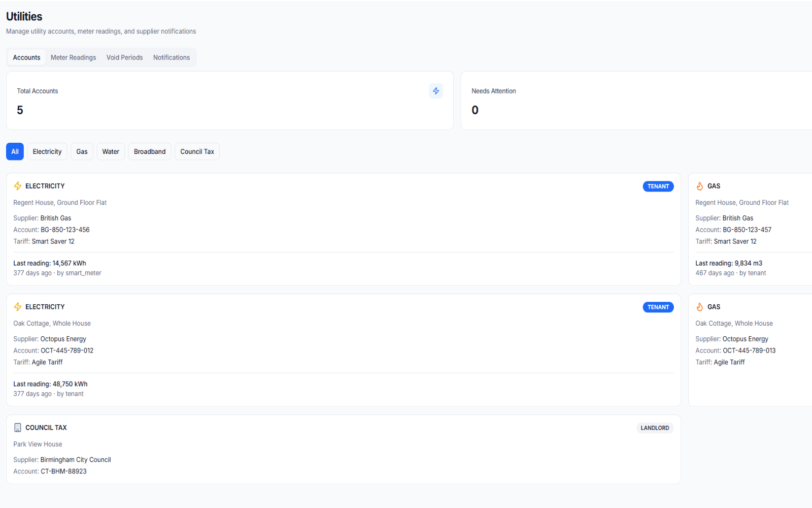This screenshot has width=812, height=508.
Task: Click the LANDLORD badge on Park View House
Action: [x=655, y=427]
